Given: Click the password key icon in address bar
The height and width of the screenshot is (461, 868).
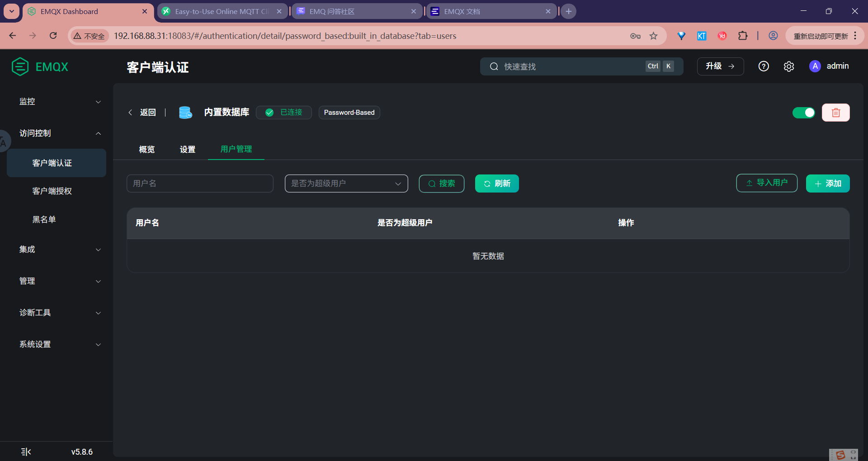Looking at the screenshot, I should pyautogui.click(x=635, y=36).
